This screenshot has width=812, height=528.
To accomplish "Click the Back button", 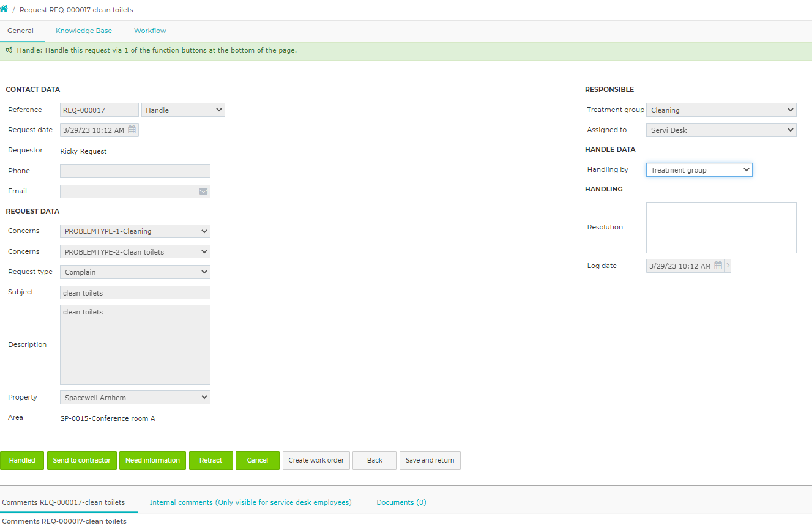I will [374, 460].
